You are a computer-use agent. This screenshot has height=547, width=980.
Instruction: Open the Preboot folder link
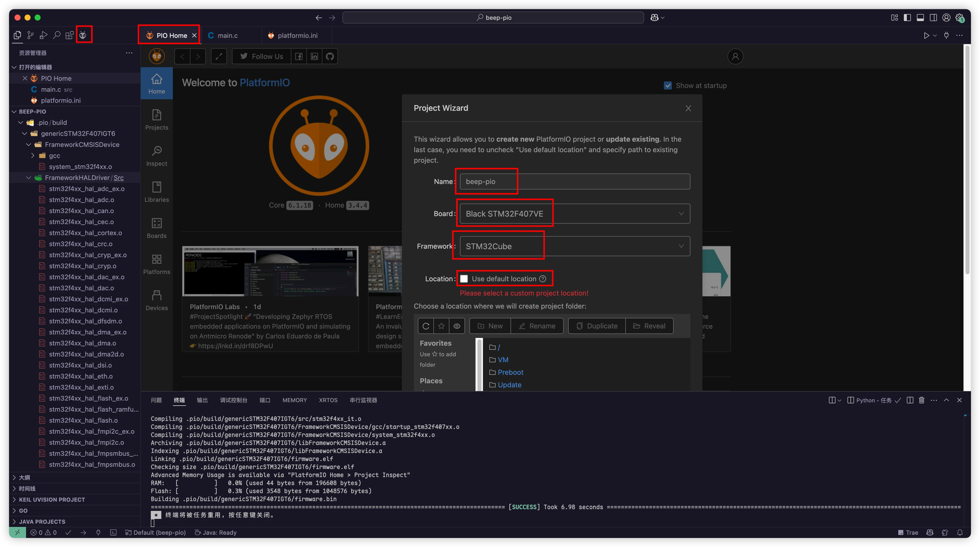coord(510,372)
